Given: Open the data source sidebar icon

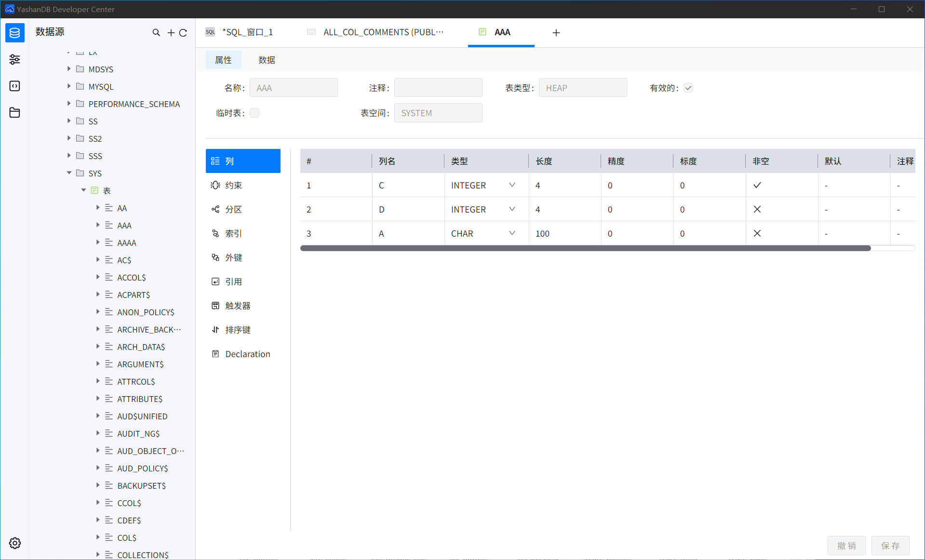Looking at the screenshot, I should click(x=15, y=33).
